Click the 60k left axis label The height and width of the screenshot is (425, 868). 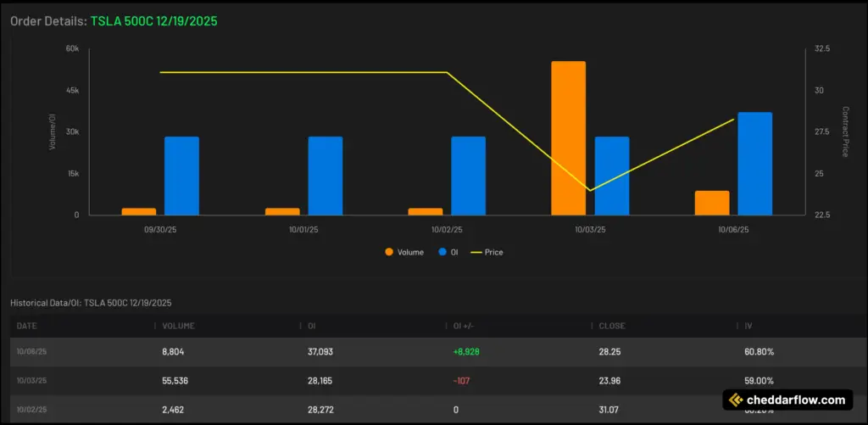pos(73,48)
